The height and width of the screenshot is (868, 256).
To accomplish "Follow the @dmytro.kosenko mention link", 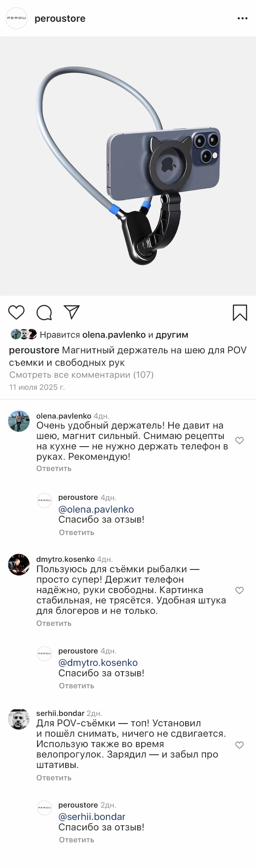I will pyautogui.click(x=98, y=663).
